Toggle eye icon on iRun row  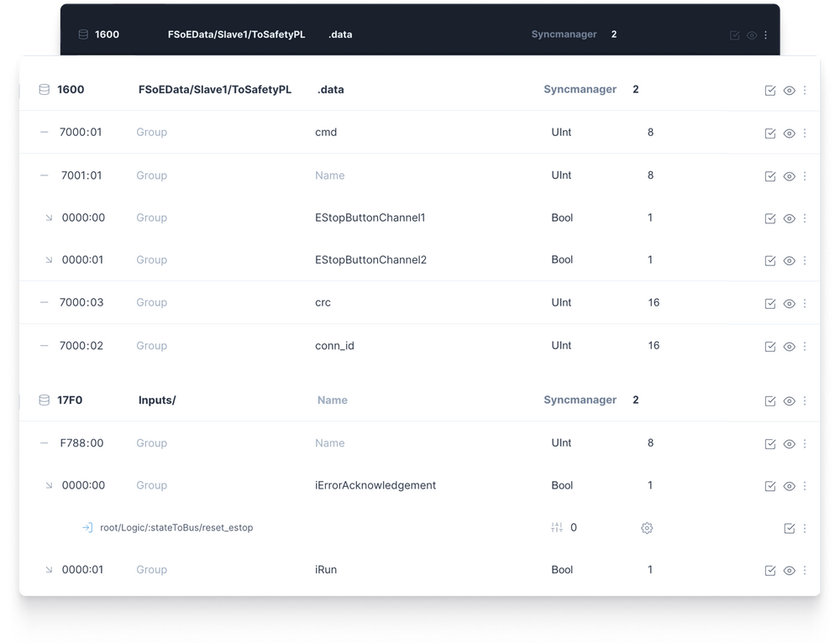(789, 571)
